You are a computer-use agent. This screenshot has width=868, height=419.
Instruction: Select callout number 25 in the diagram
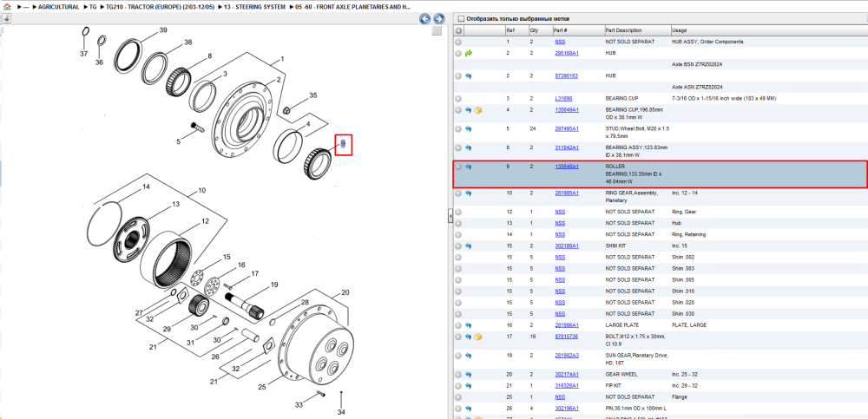(262, 387)
